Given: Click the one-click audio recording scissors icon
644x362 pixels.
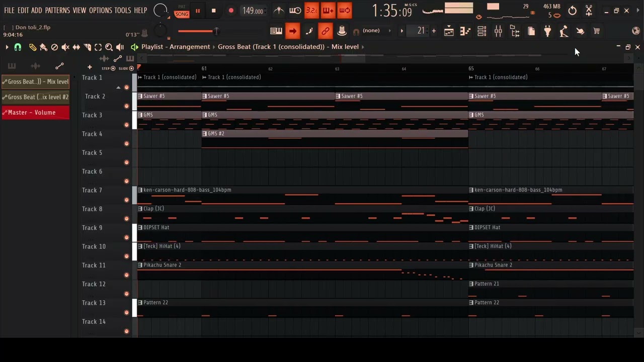Looking at the screenshot, I should 589,11.
